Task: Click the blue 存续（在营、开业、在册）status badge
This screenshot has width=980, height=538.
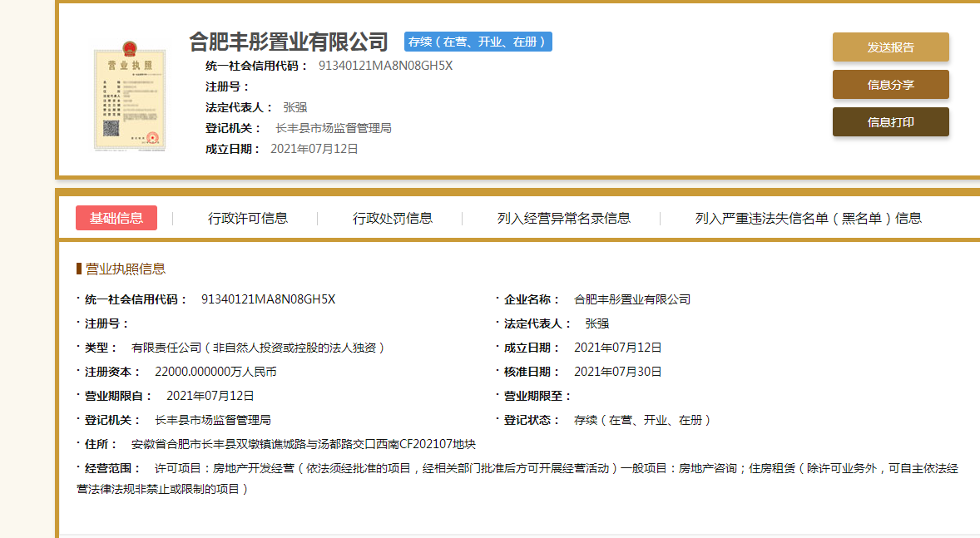Action: click(478, 42)
